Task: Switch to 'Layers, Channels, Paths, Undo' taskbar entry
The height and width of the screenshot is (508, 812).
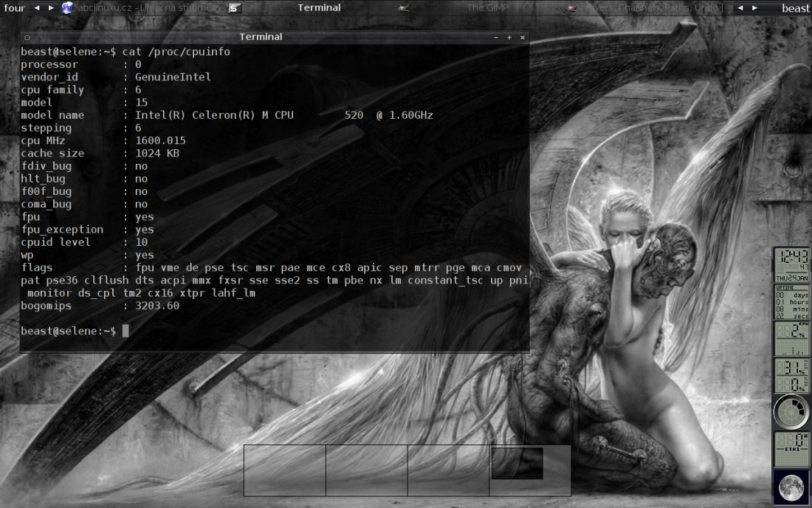Action: click(653, 8)
